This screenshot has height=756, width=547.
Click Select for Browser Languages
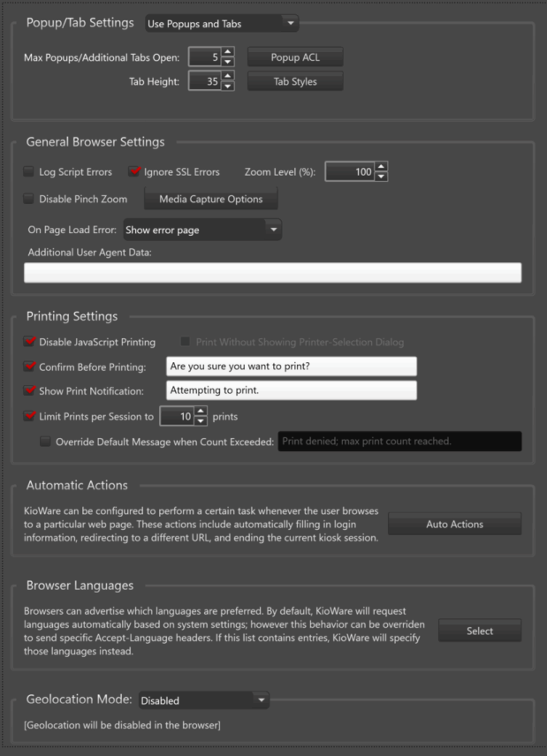pos(480,631)
